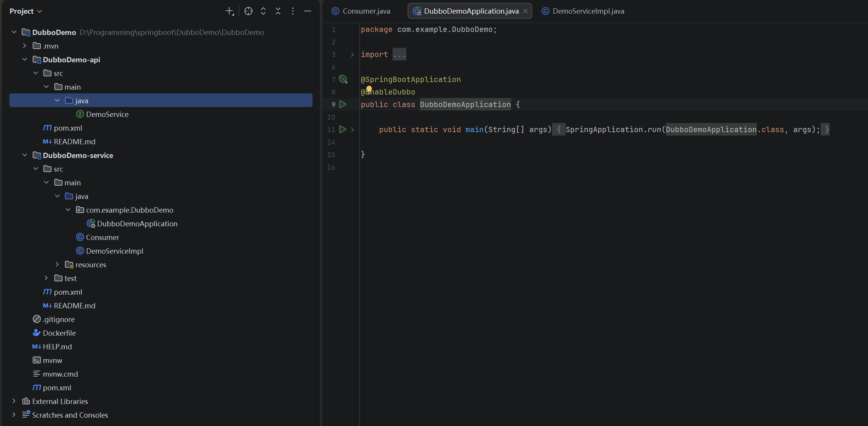Click the yellow intention bulb at @EnableDubbo

pos(369,90)
